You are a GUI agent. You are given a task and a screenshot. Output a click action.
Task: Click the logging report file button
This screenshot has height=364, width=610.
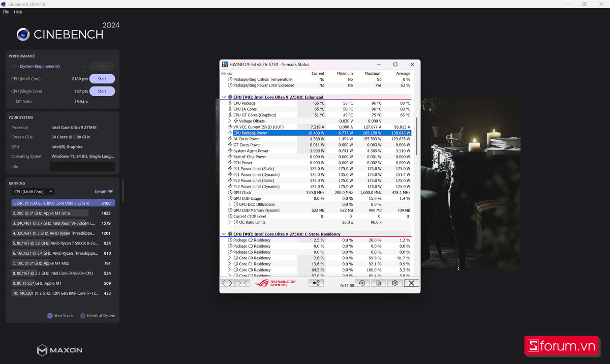coord(378,283)
